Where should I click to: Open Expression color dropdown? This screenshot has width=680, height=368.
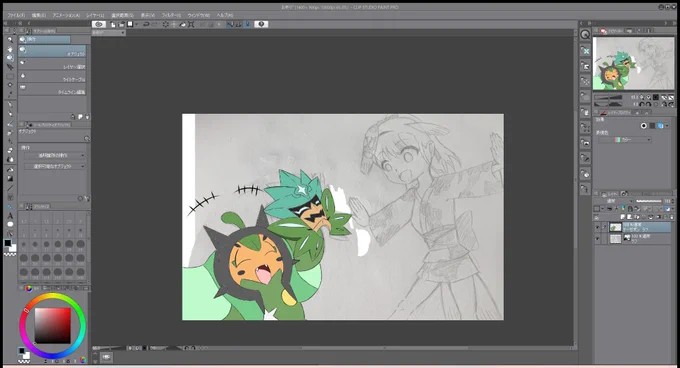pos(625,140)
